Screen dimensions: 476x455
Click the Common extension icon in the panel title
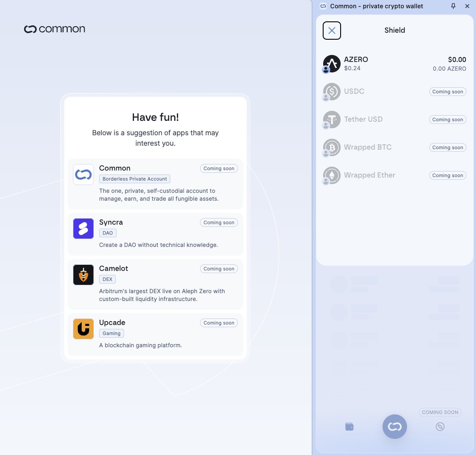(323, 6)
